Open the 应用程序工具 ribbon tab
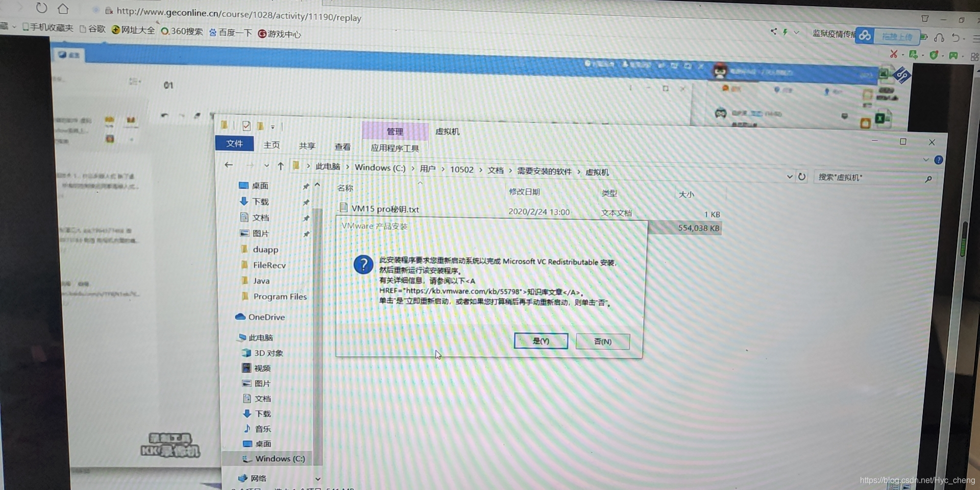 [395, 148]
